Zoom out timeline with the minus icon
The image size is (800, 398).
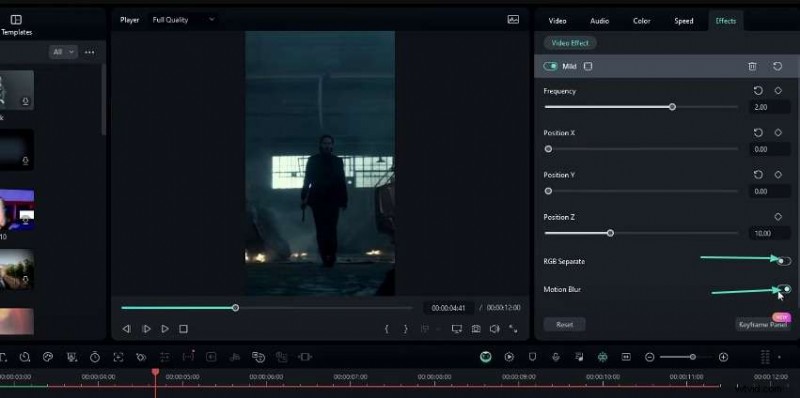(x=649, y=357)
